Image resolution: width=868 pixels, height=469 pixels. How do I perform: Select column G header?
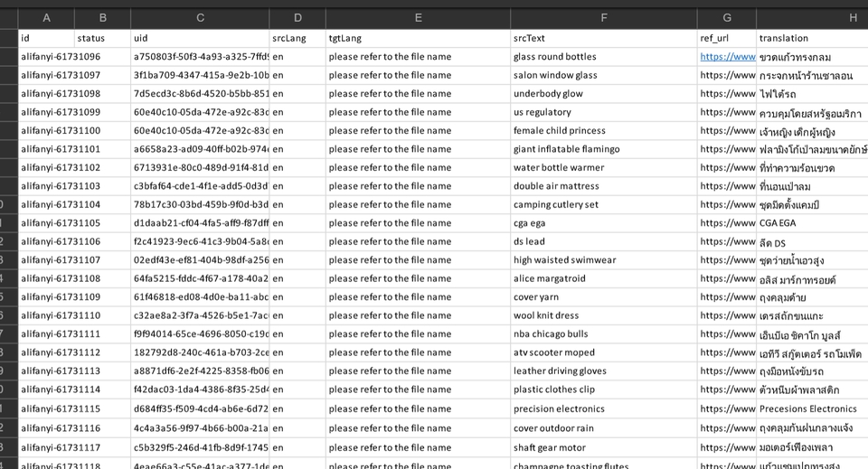[x=727, y=18]
